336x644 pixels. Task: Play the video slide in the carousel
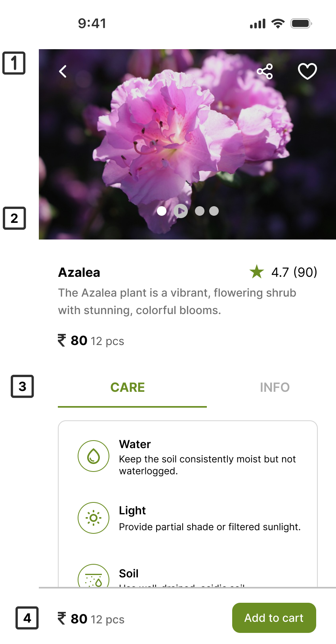(x=181, y=211)
